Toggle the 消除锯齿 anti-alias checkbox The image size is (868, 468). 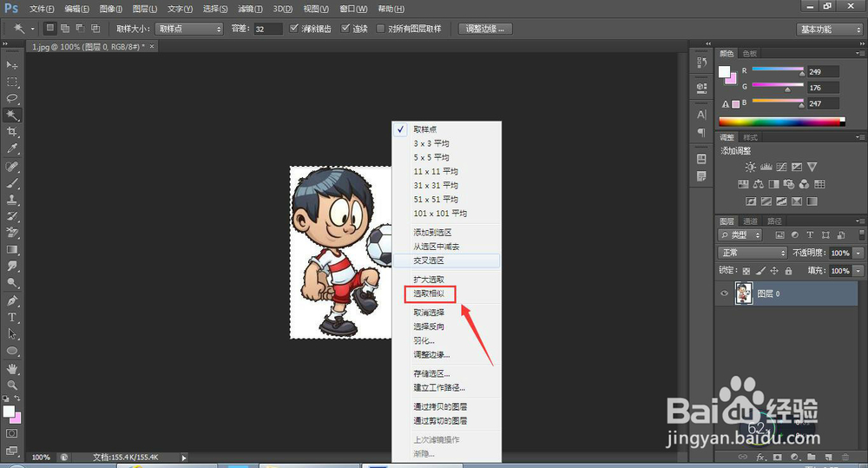click(294, 29)
